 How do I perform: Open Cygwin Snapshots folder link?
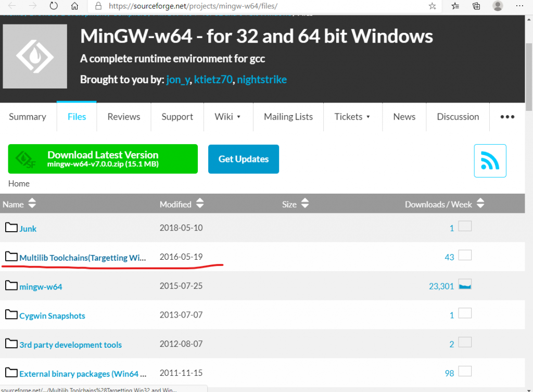click(52, 316)
